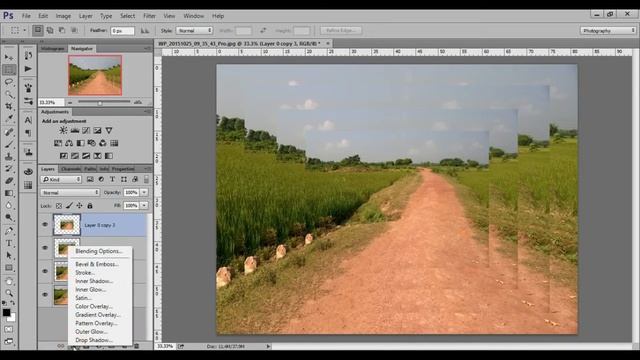Toggle lock transparent pixels

point(59,206)
